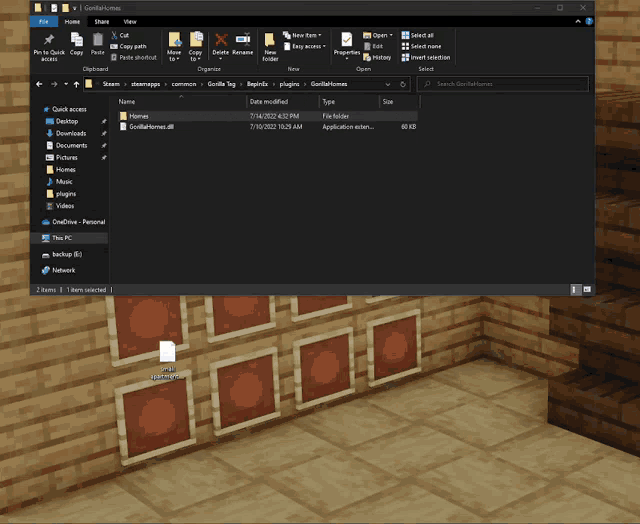Click plugins in the address path
640x524 pixels.
coord(289,84)
